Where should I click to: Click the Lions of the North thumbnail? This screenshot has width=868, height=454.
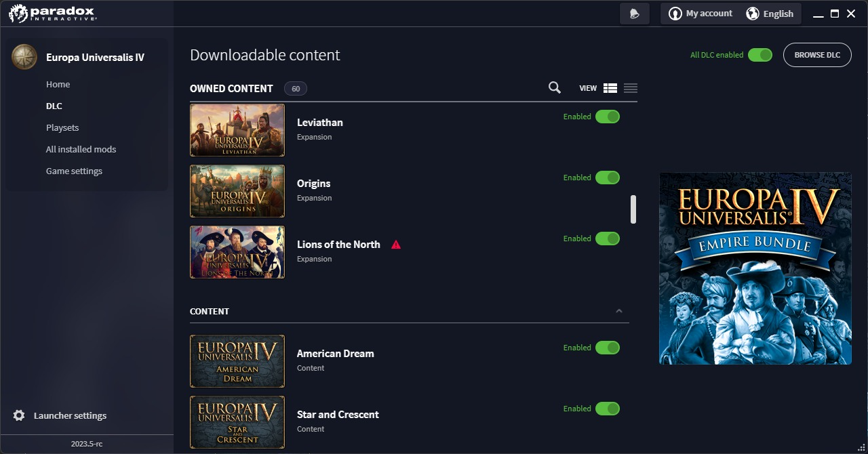pyautogui.click(x=237, y=252)
